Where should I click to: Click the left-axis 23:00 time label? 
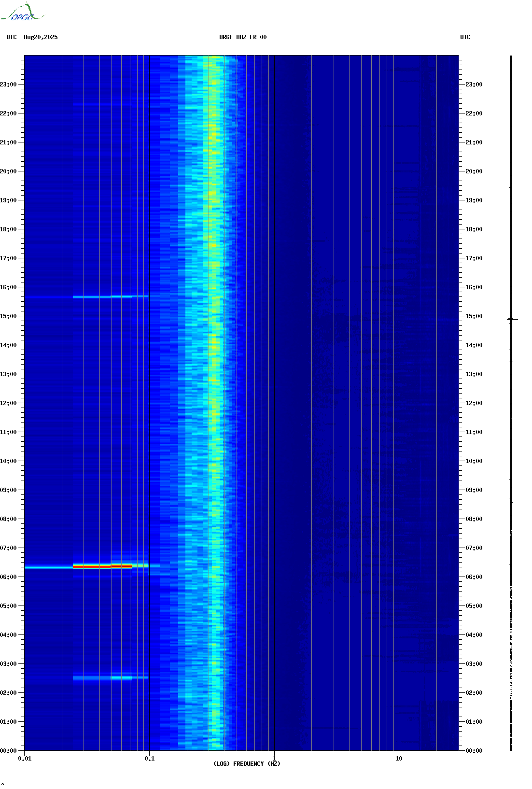[x=8, y=85]
